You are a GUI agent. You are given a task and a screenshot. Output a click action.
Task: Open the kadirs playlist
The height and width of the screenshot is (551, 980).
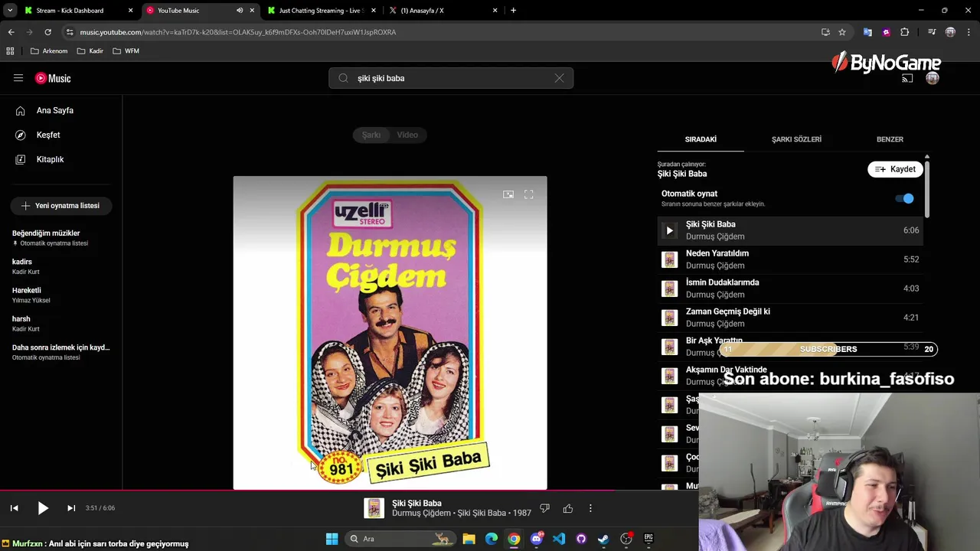coord(61,266)
